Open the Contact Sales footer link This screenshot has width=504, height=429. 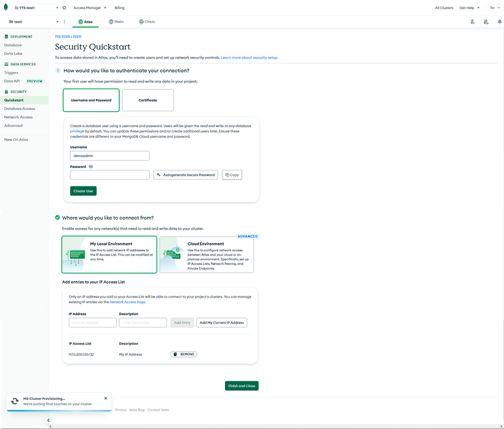(x=158, y=410)
